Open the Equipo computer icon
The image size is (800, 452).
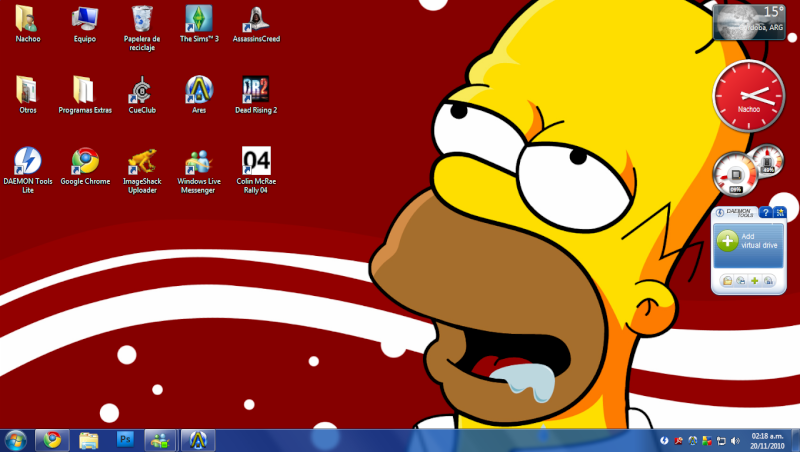coord(85,24)
